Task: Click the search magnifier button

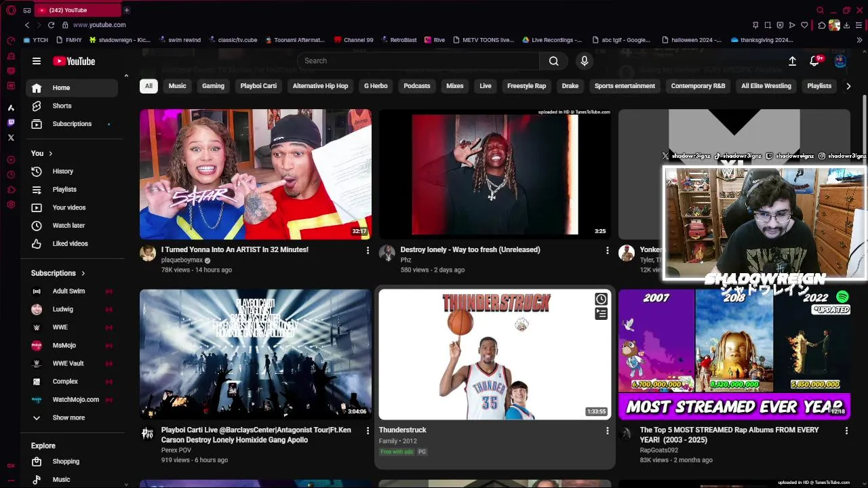Action: (554, 61)
